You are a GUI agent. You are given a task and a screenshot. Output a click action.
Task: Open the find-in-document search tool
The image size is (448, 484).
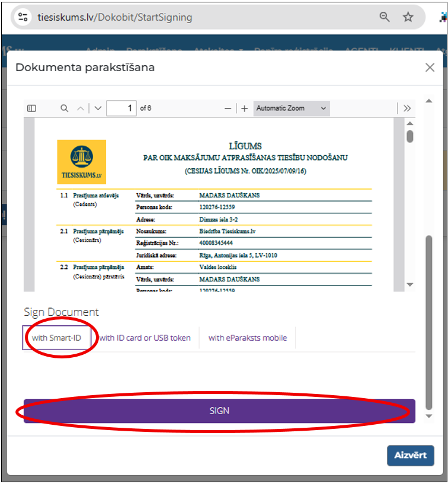(64, 108)
